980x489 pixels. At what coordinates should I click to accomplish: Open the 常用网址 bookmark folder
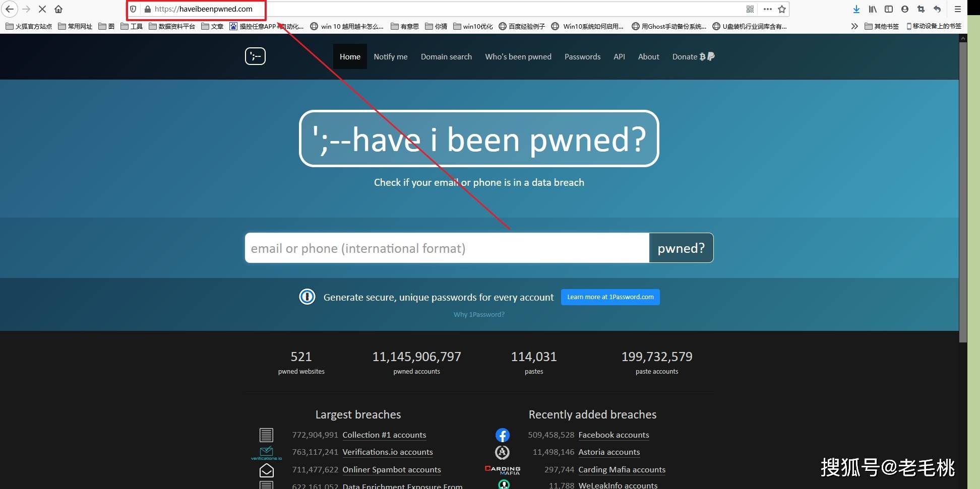point(75,26)
